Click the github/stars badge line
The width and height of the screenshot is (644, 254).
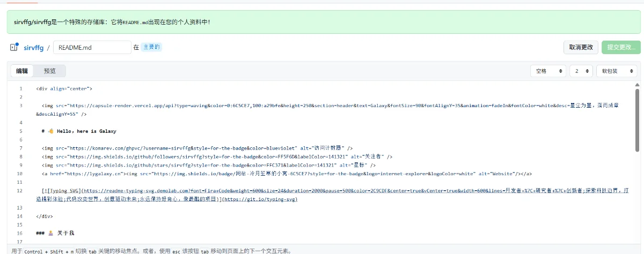(x=208, y=165)
